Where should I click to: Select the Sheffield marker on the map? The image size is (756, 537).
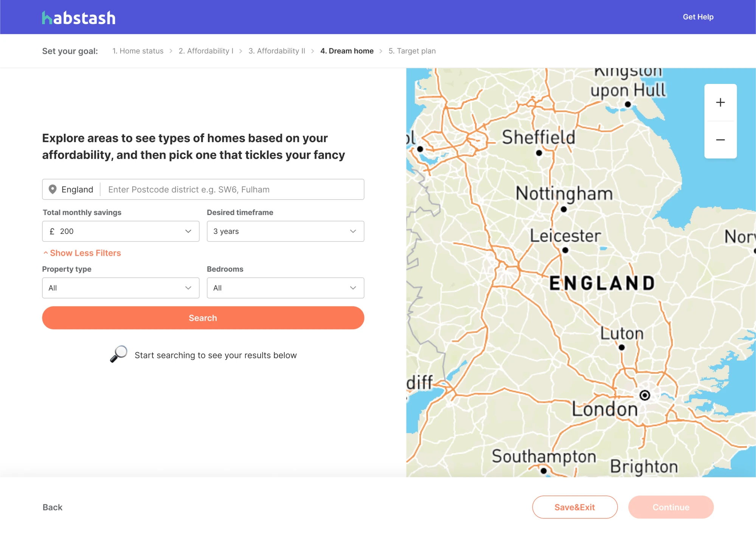tap(539, 153)
